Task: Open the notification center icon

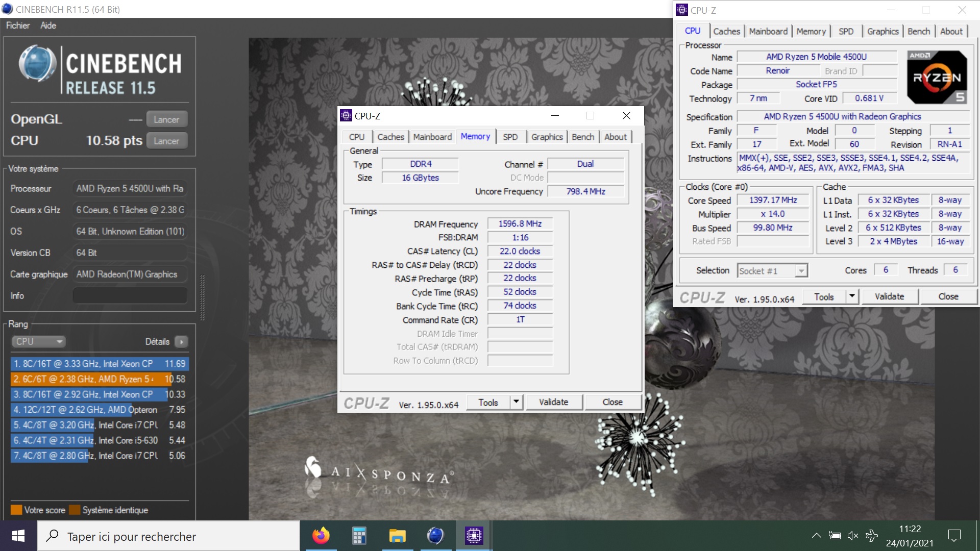Action: click(954, 536)
